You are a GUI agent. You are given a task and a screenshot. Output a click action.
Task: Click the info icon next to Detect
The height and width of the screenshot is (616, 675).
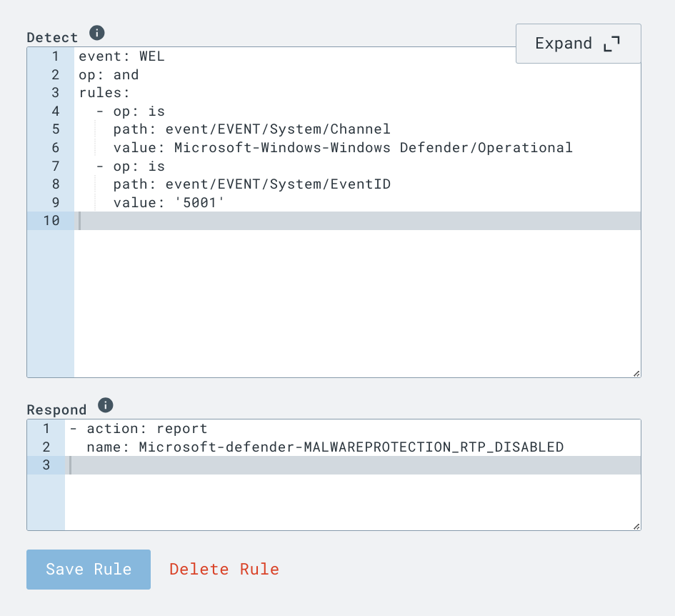tap(97, 33)
